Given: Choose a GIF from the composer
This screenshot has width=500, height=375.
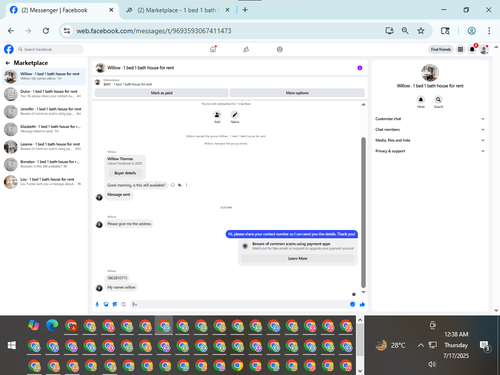Looking at the screenshot, I should [x=123, y=304].
